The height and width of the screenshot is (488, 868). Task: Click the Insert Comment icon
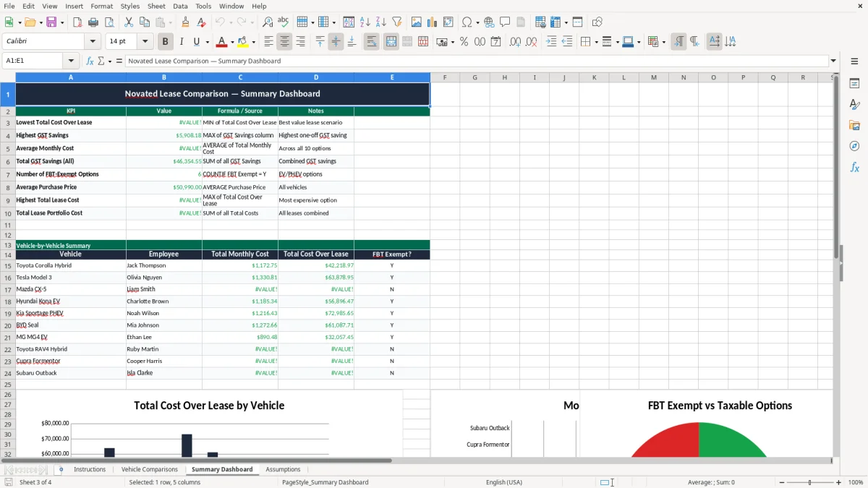pos(505,22)
